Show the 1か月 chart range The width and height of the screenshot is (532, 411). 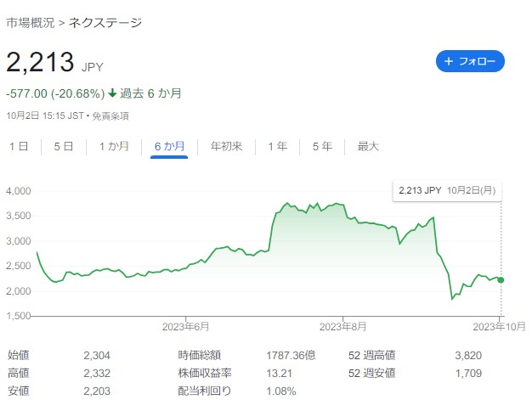point(114,147)
